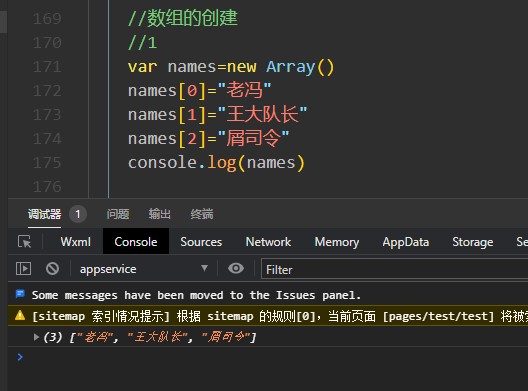Viewport: 528px width, 391px height.
Task: Click the debugger badge showing 1
Action: coord(78,214)
